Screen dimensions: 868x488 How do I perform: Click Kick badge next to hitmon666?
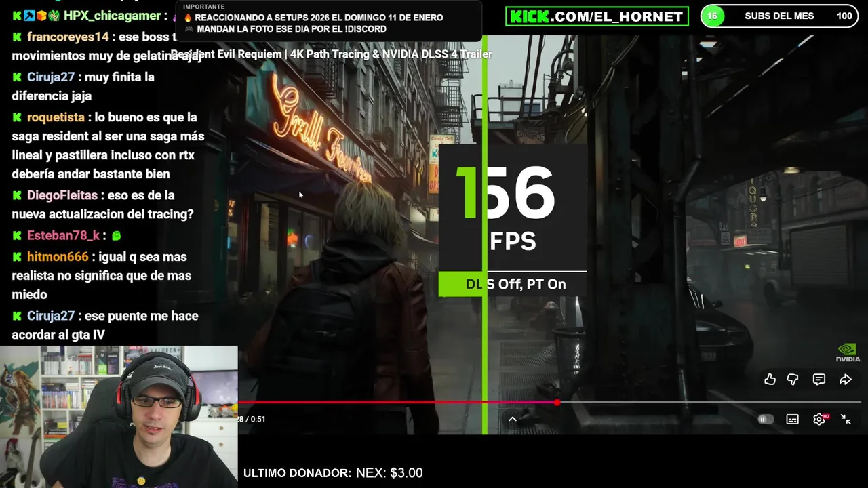coord(17,257)
